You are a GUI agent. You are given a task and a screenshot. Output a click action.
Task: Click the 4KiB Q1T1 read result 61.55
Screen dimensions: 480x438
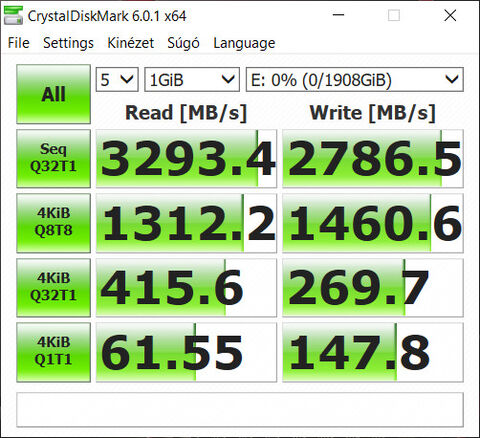[186, 352]
